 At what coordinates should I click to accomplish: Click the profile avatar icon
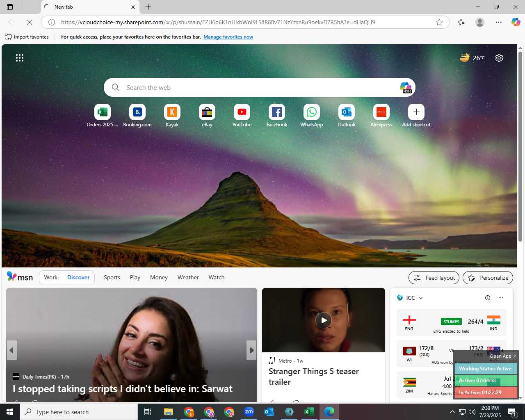480,22
